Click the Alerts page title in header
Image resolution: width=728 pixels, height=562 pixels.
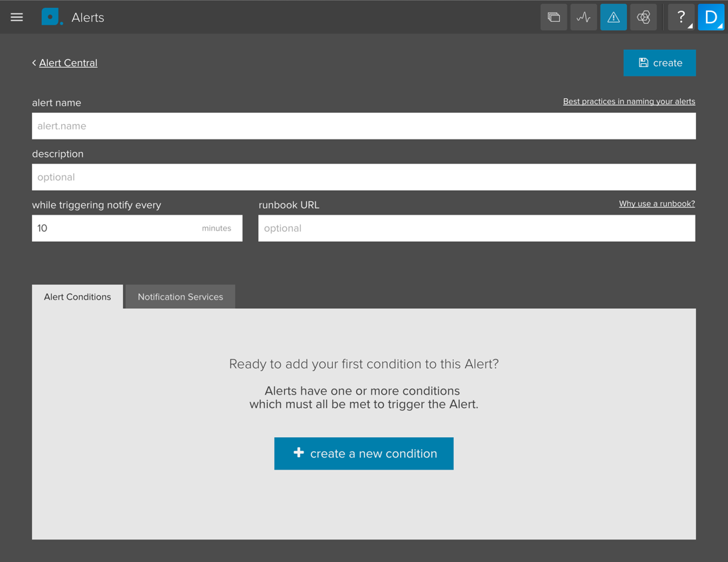(88, 18)
